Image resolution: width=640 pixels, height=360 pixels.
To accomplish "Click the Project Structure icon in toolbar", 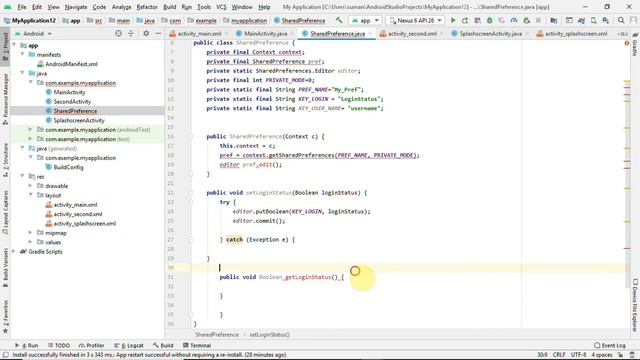I will (553, 20).
